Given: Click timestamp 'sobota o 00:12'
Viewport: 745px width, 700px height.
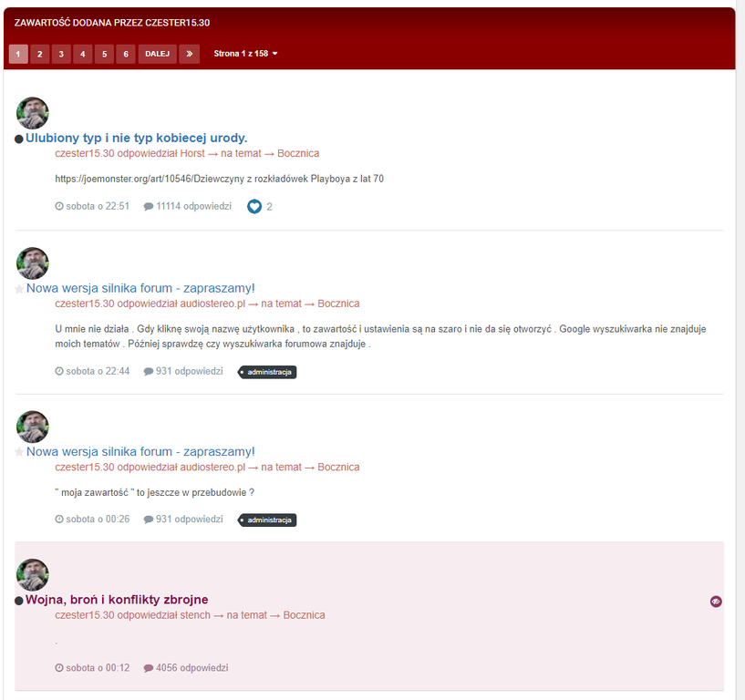Looking at the screenshot, I should click(98, 668).
